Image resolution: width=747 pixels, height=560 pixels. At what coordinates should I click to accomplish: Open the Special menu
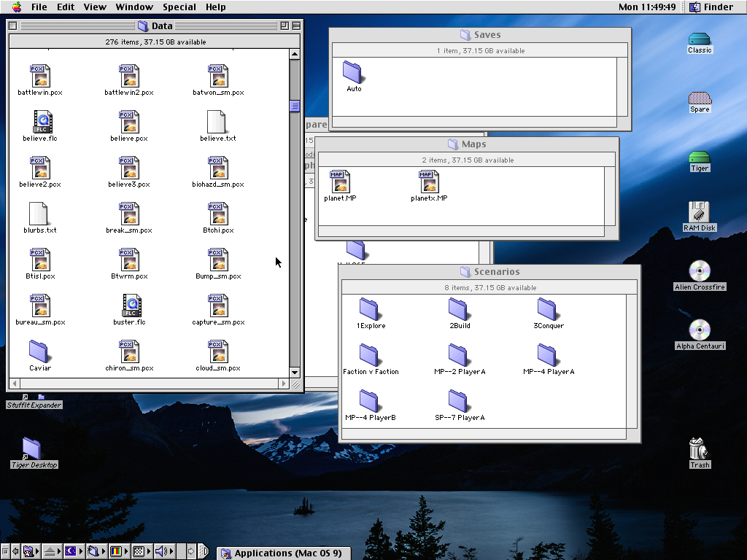(179, 7)
